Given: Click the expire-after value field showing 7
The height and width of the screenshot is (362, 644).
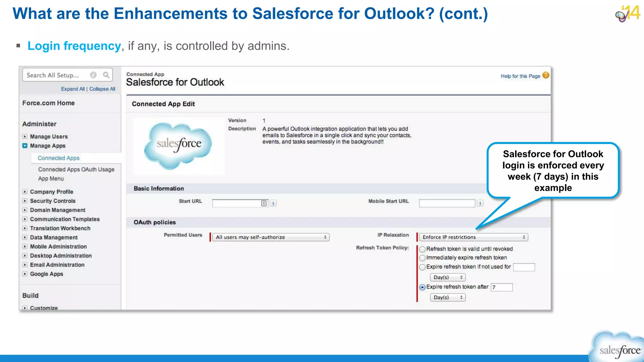Looking at the screenshot, I should pos(502,287).
